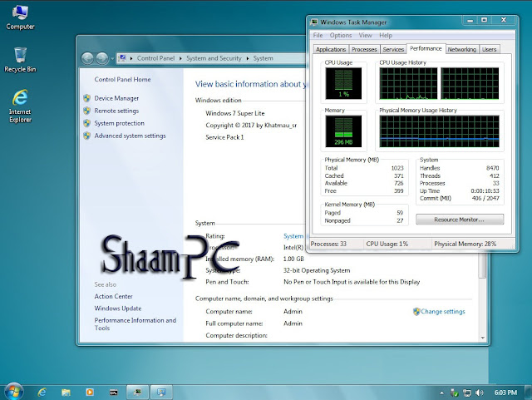Expand arrow after Control Panel breadcrumb
The width and height of the screenshot is (532, 400).
pos(180,58)
